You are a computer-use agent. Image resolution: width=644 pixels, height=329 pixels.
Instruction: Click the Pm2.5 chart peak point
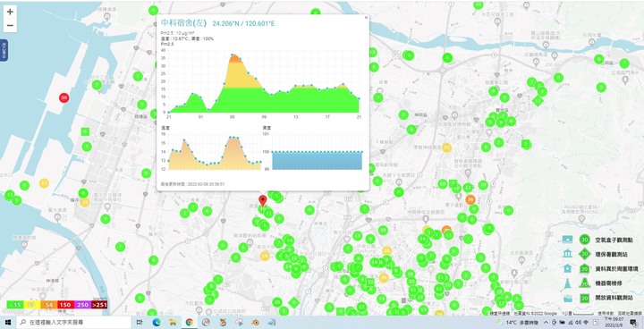coord(233,55)
